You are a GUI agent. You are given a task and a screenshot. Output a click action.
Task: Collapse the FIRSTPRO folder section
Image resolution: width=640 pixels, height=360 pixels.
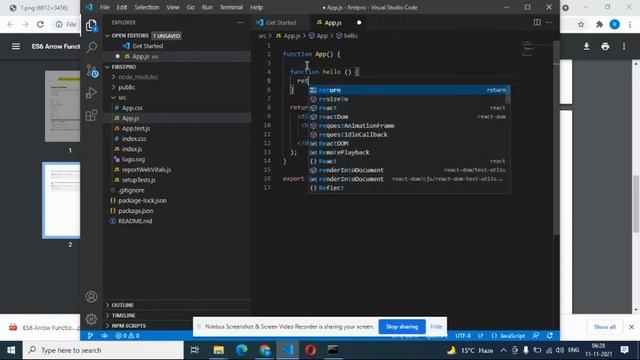click(x=107, y=67)
